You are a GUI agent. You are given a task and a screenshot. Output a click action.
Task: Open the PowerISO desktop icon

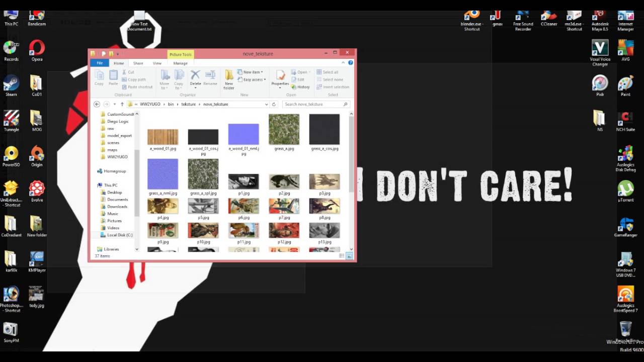(11, 156)
